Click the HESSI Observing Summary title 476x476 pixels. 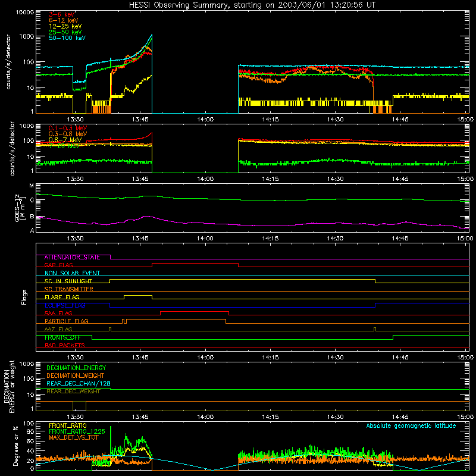coord(252,5)
